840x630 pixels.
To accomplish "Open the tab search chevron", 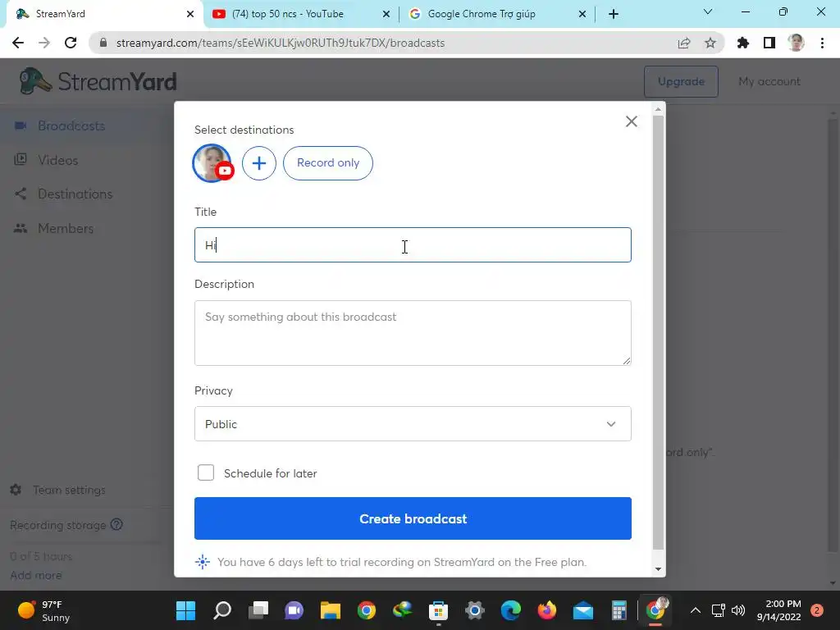I will pyautogui.click(x=708, y=11).
